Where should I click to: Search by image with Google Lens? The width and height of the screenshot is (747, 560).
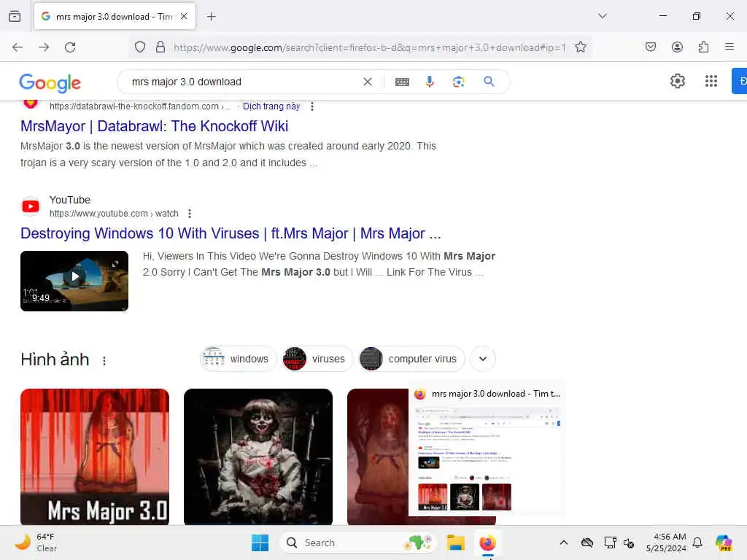click(458, 82)
